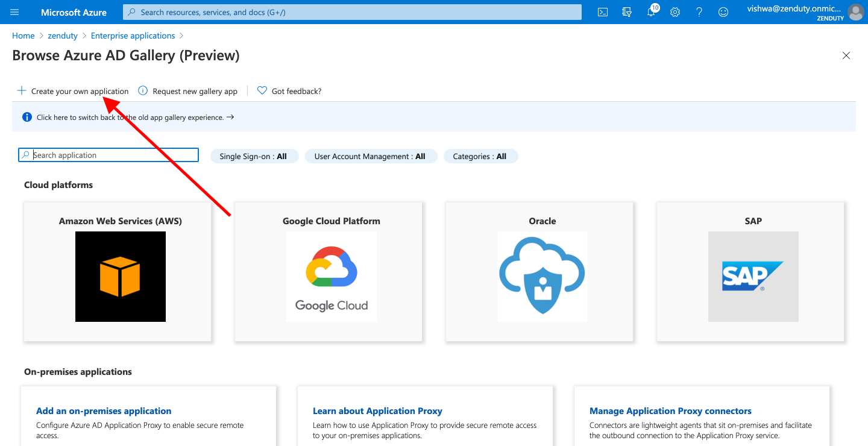Go to Home breadcrumb
Image resolution: width=868 pixels, height=446 pixels.
(23, 36)
